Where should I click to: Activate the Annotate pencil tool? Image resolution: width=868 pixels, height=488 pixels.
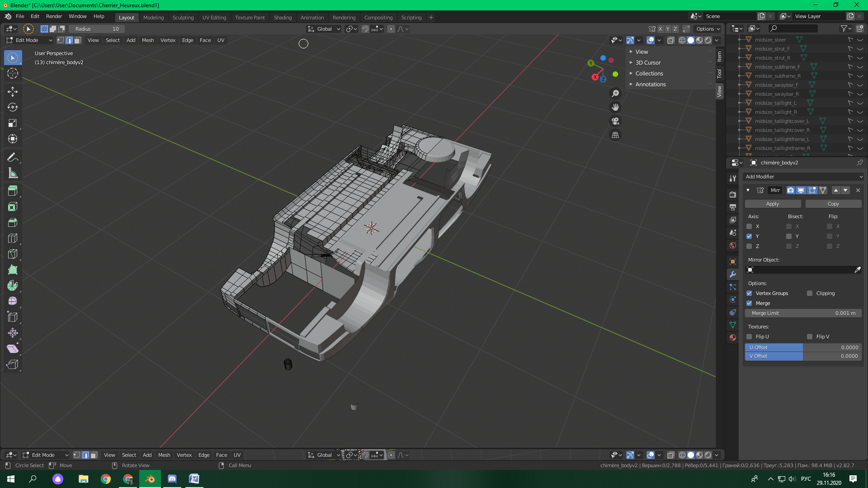pyautogui.click(x=13, y=157)
